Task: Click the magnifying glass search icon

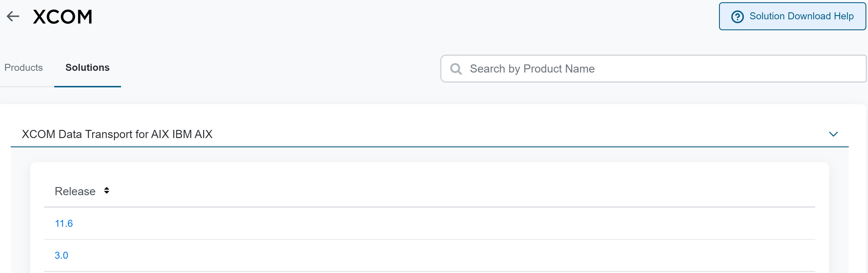Action: (x=456, y=69)
